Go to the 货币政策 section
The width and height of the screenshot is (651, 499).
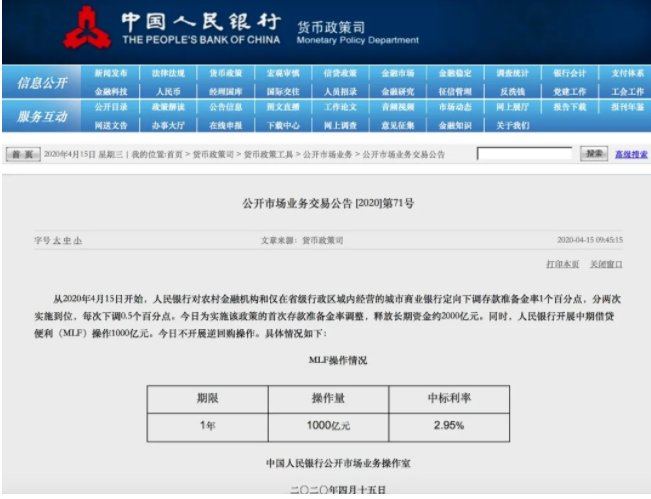[x=225, y=73]
